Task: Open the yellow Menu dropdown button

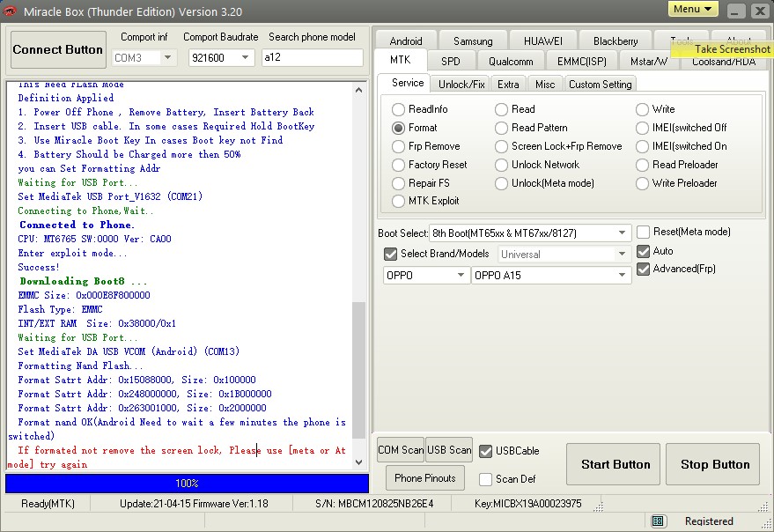Action: 693,10
